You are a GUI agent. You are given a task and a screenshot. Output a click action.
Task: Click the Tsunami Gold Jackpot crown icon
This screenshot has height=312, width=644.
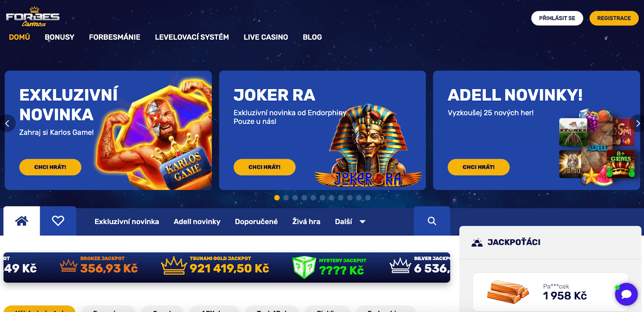174,266
